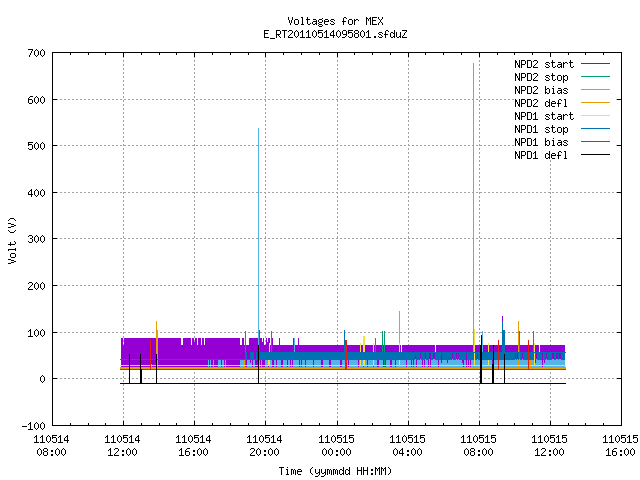Click the 'Volt (V)' y-axis label

point(12,240)
